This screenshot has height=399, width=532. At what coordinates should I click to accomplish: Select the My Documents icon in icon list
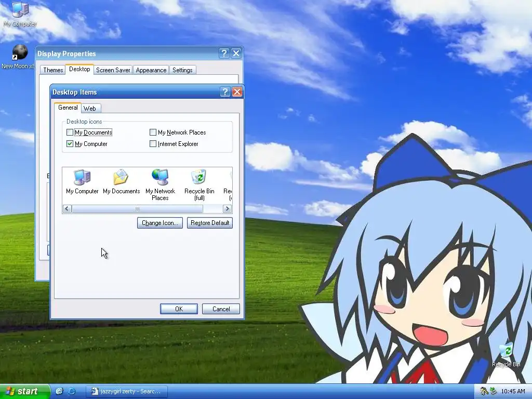point(121,182)
